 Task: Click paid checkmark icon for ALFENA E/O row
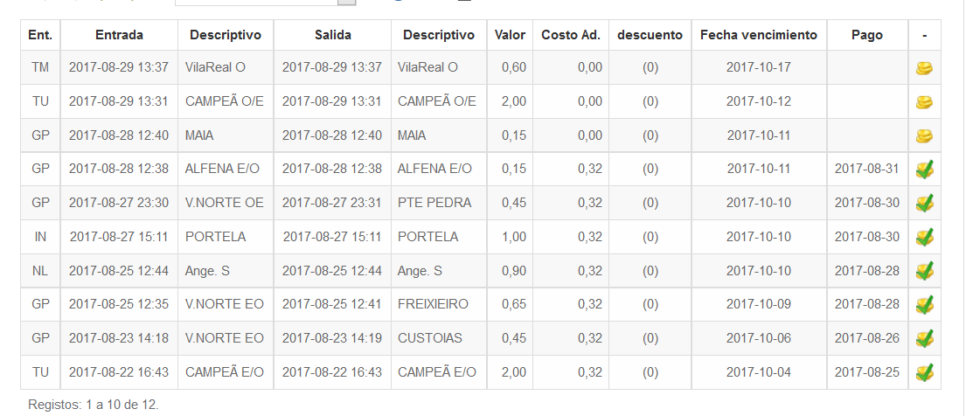tap(924, 170)
